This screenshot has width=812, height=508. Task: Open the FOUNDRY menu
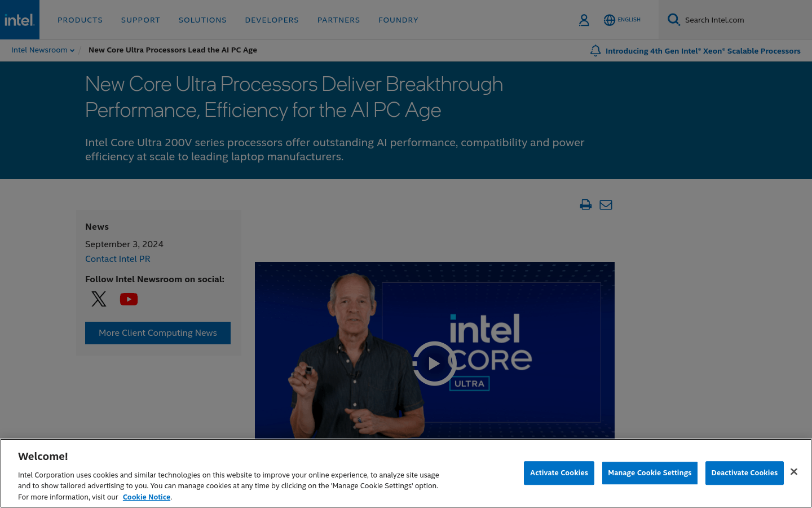click(398, 20)
